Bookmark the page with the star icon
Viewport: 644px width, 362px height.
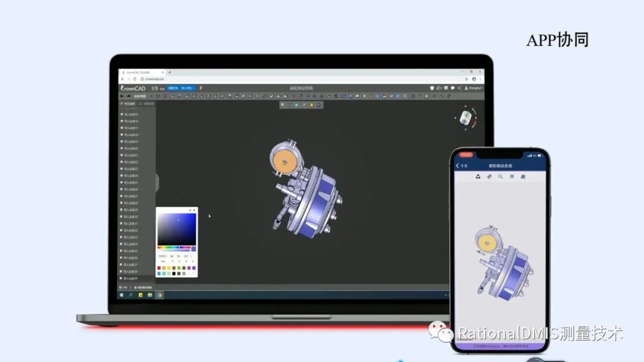tap(466, 79)
